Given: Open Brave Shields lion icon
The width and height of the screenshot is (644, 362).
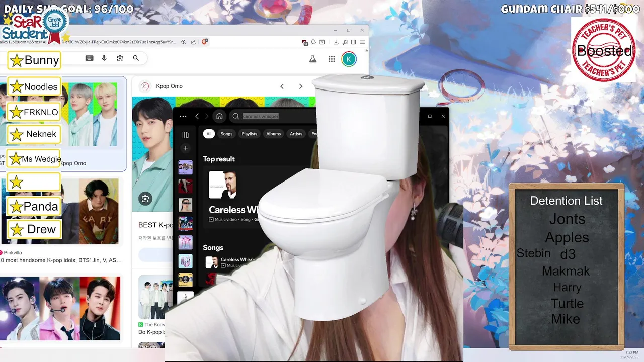Looking at the screenshot, I should tap(205, 42).
